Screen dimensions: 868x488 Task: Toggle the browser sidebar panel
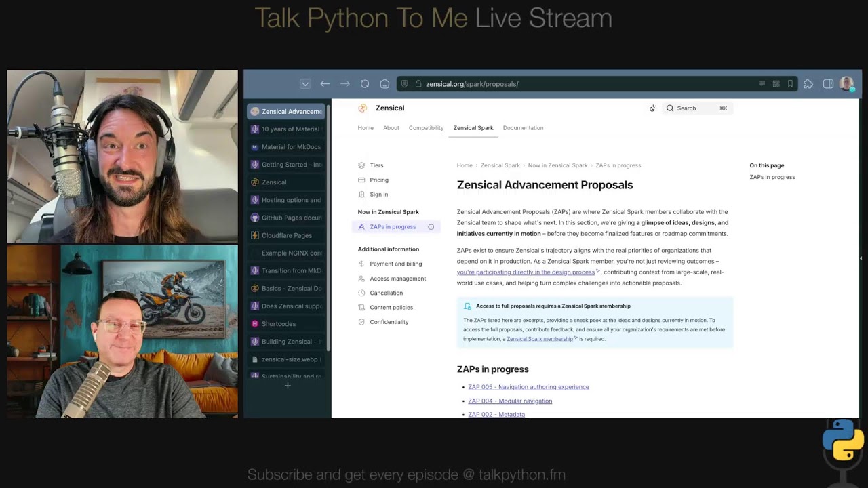(x=828, y=84)
